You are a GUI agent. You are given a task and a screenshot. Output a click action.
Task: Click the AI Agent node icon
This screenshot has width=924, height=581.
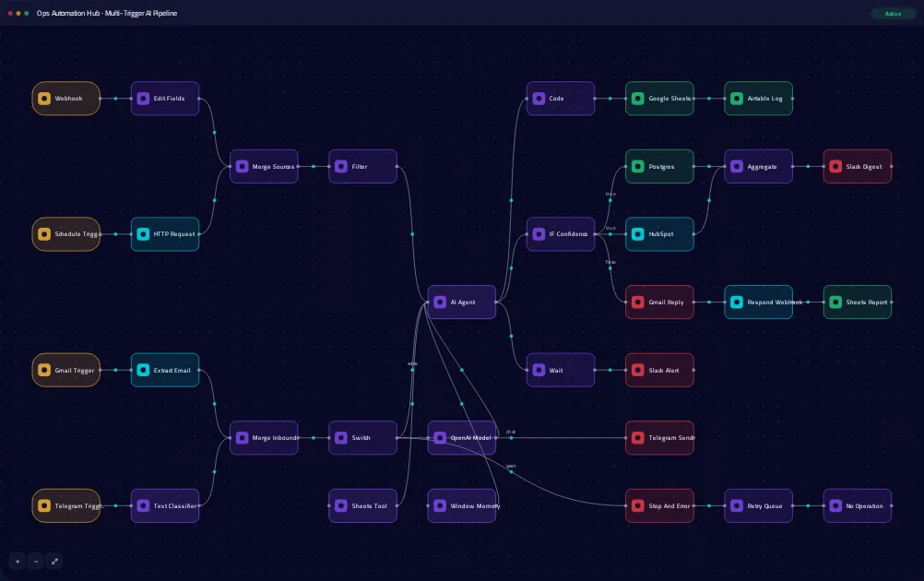click(x=440, y=302)
